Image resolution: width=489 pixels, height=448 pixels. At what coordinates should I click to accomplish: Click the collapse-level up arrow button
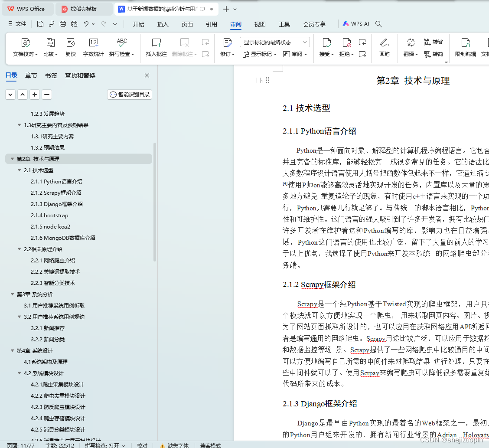(23, 95)
